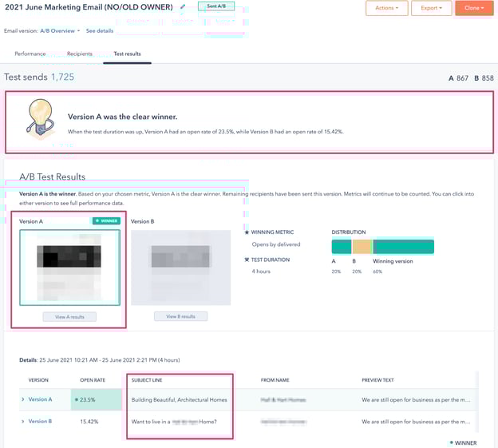Click the View A results button
The height and width of the screenshot is (448, 498).
pos(69,316)
